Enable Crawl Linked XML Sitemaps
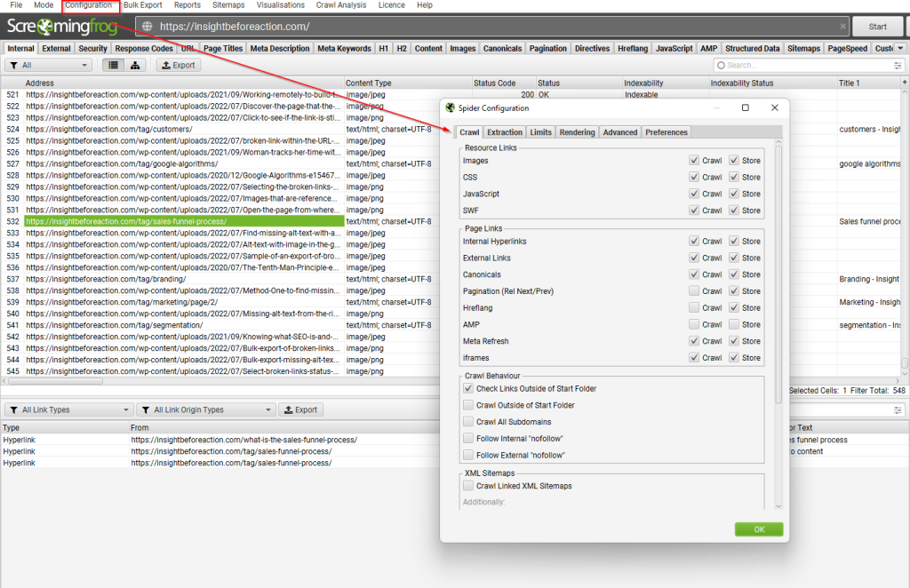This screenshot has height=588, width=910. coord(468,485)
